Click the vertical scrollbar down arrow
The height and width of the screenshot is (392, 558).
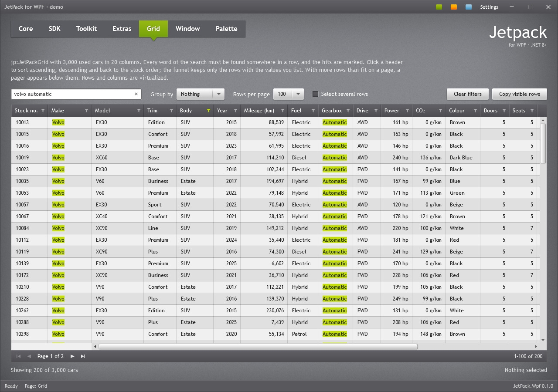click(x=543, y=340)
